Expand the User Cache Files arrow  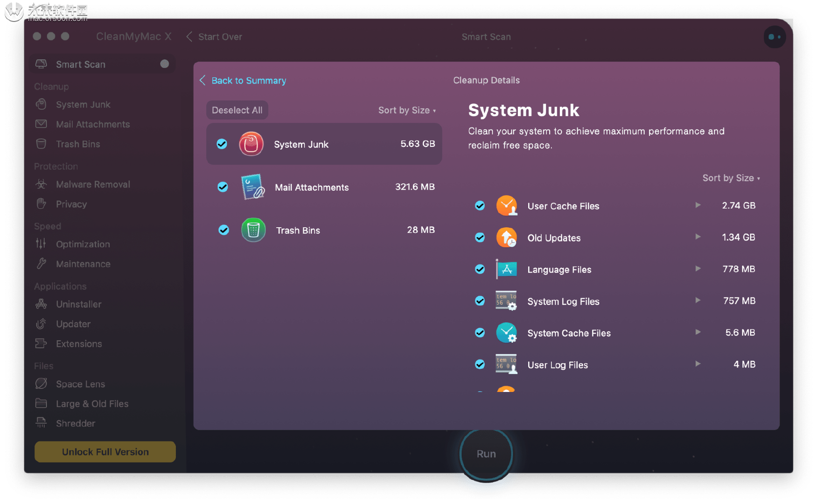pyautogui.click(x=698, y=205)
